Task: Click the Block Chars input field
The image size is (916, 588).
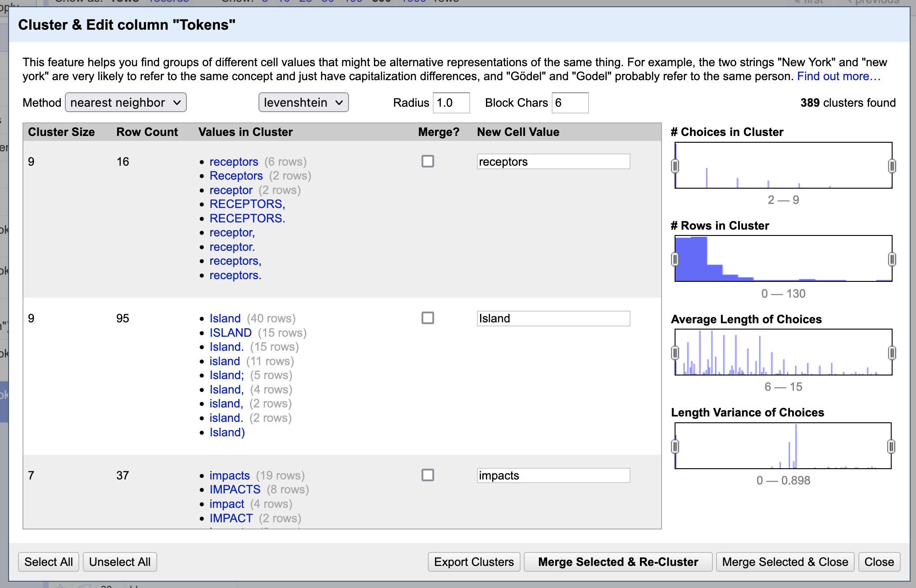Action: [570, 103]
